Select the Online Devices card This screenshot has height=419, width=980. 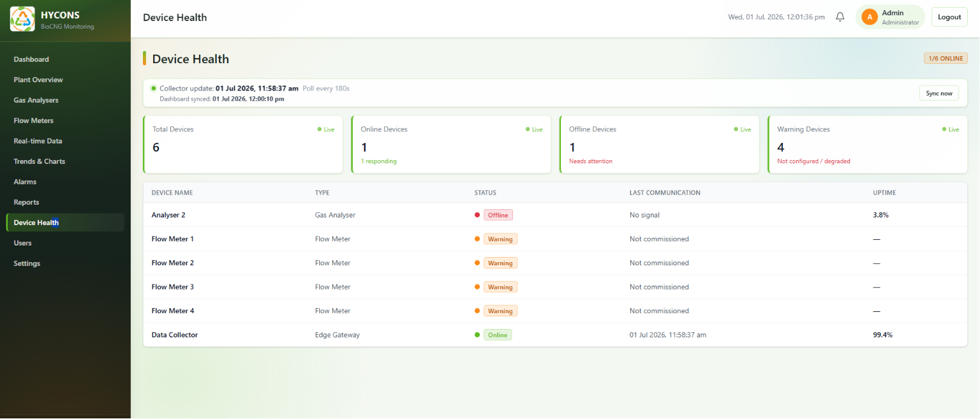pos(451,144)
